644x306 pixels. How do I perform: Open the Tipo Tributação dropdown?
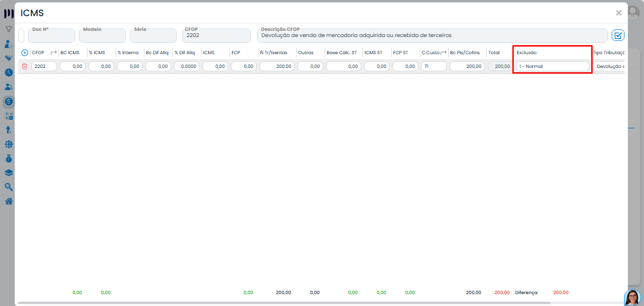[x=610, y=67]
